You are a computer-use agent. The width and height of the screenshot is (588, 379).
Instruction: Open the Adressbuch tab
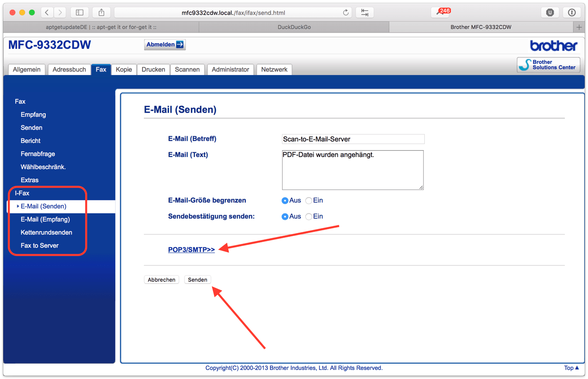[x=69, y=70]
